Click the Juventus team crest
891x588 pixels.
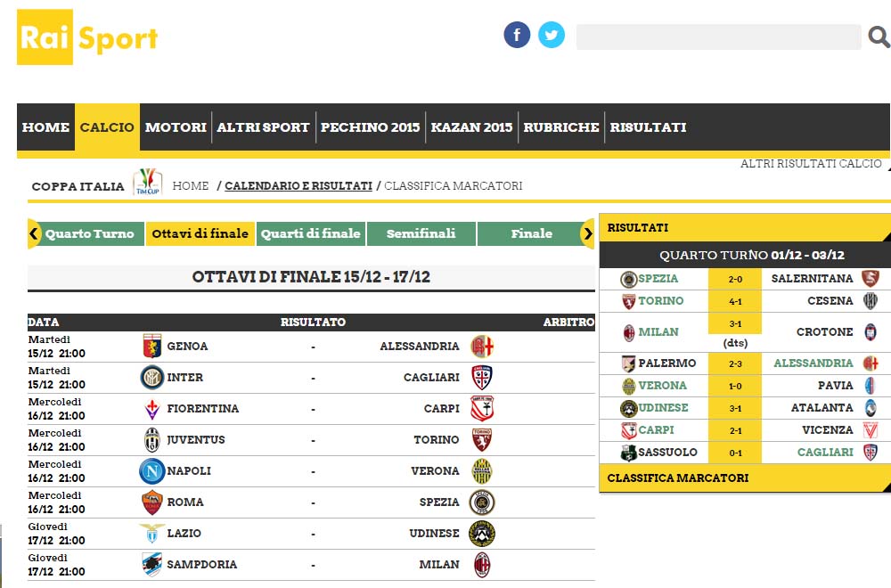coord(152,439)
